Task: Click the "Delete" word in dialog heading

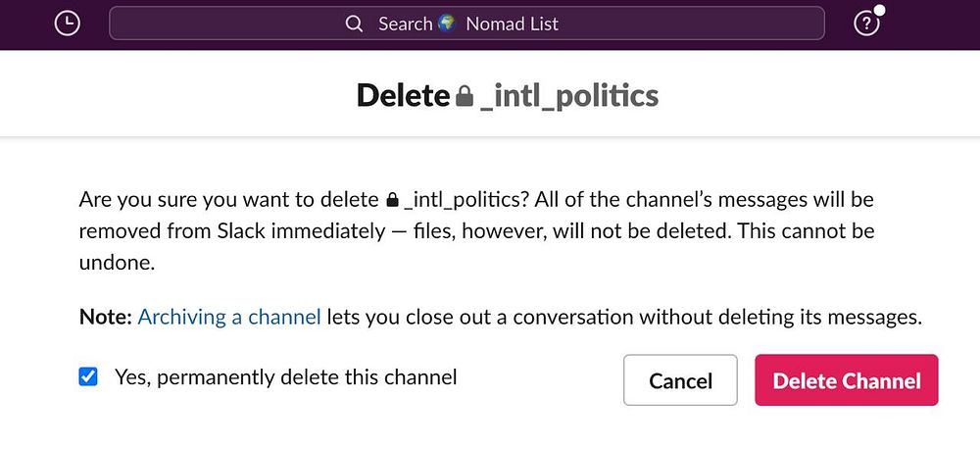Action: pyautogui.click(x=402, y=95)
